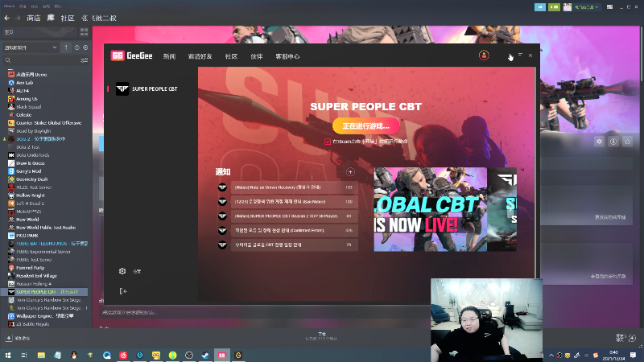Screen dimensions: 644x362
Task: Open GeeGee settings gear in left sidebar
Action: [x=122, y=271]
